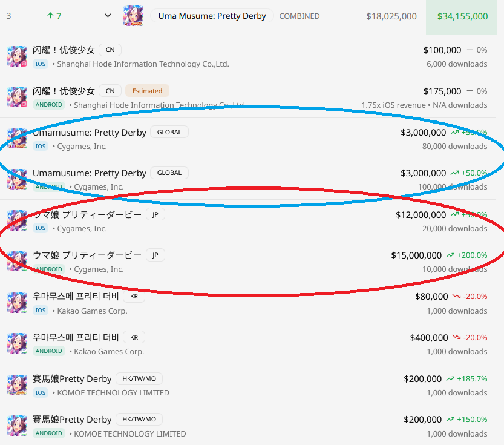Viewport: 504px width, 445px height.
Task: Click the 80,000 downloads text
Action: point(454,147)
